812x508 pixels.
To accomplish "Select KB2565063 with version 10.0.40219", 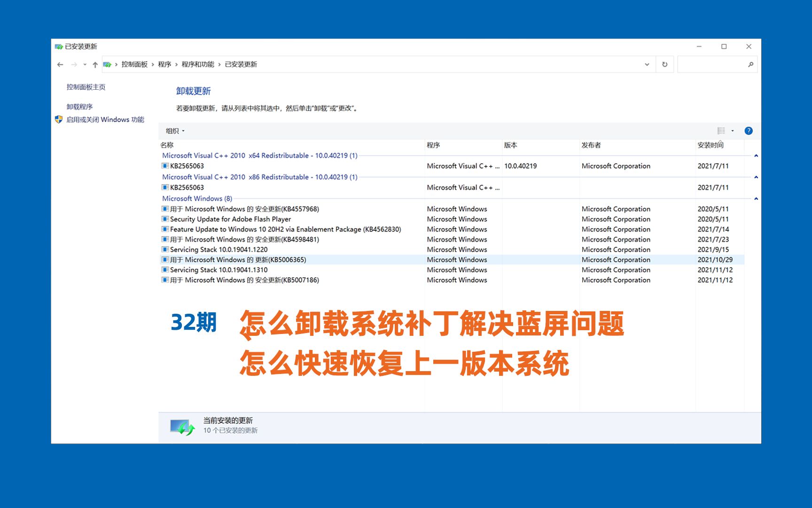I will pos(452,166).
